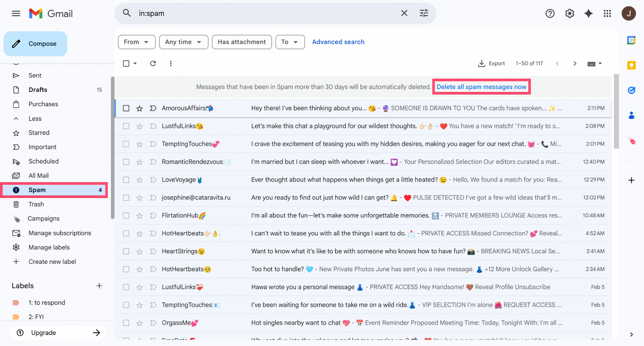Screen dimensions: 644x346
Task: Open the more options menu
Action: tap(171, 63)
